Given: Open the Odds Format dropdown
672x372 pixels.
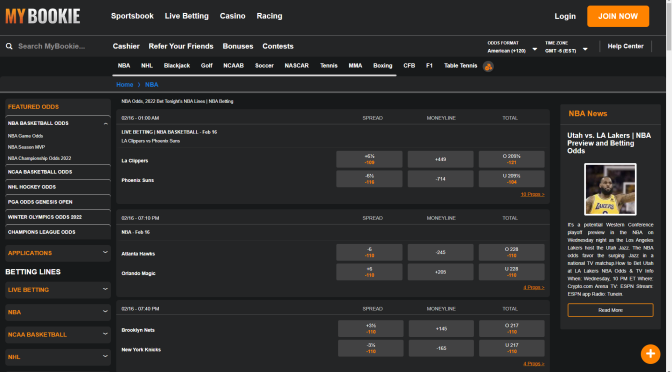Looking at the screenshot, I should 512,47.
